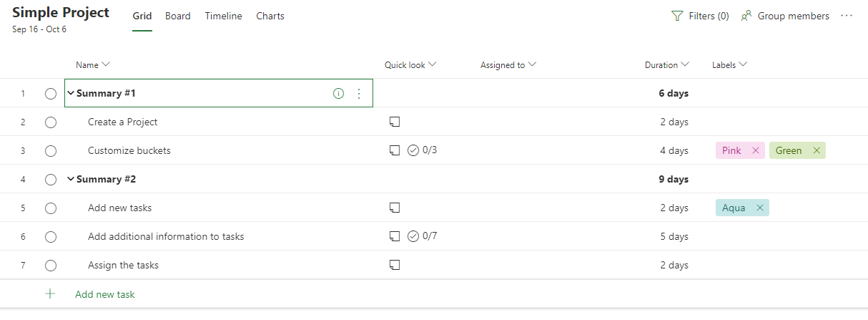Toggle completion circle for Assign the tasks
This screenshot has height=320, width=868.
(50, 265)
